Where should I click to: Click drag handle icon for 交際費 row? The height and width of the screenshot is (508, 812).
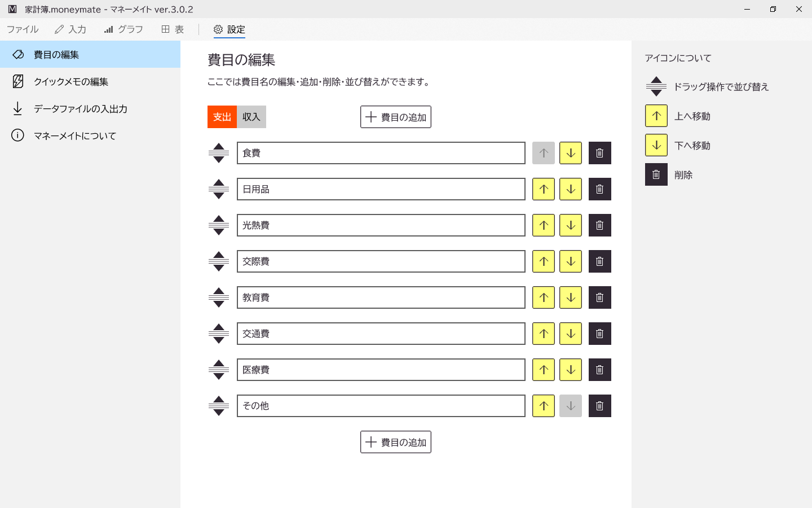(x=219, y=261)
